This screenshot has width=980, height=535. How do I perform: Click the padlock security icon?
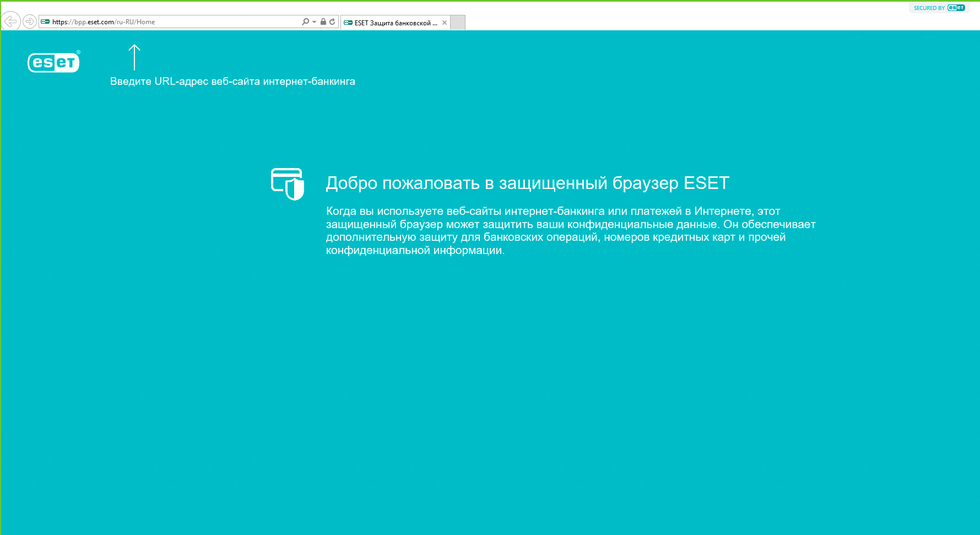(323, 22)
